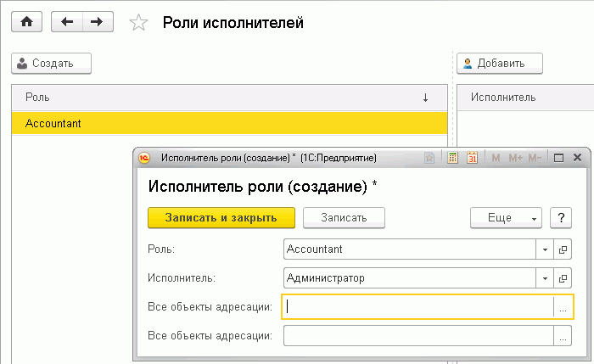This screenshot has width=594, height=364.
Task: Expand the Исполнитель dropdown list
Action: click(x=545, y=278)
